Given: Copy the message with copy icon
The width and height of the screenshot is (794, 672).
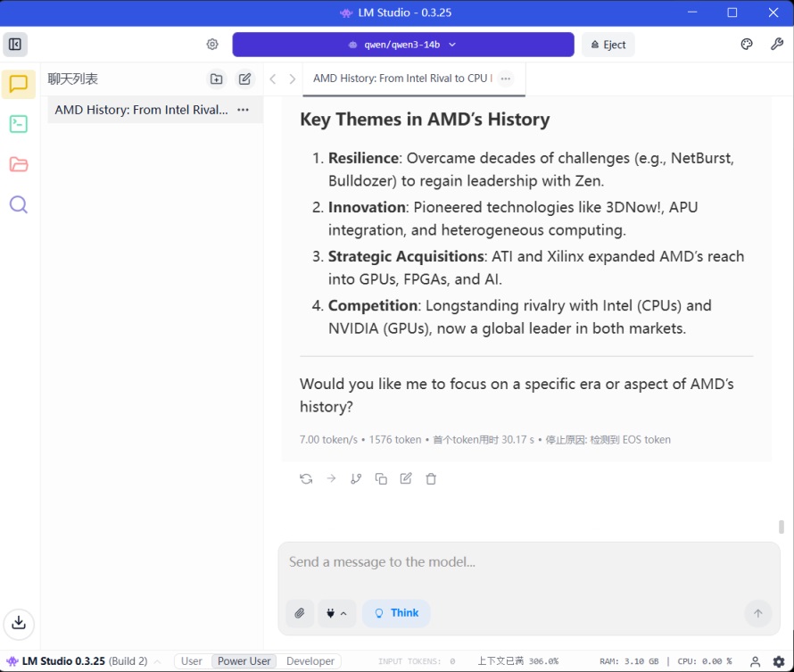Looking at the screenshot, I should tap(381, 478).
